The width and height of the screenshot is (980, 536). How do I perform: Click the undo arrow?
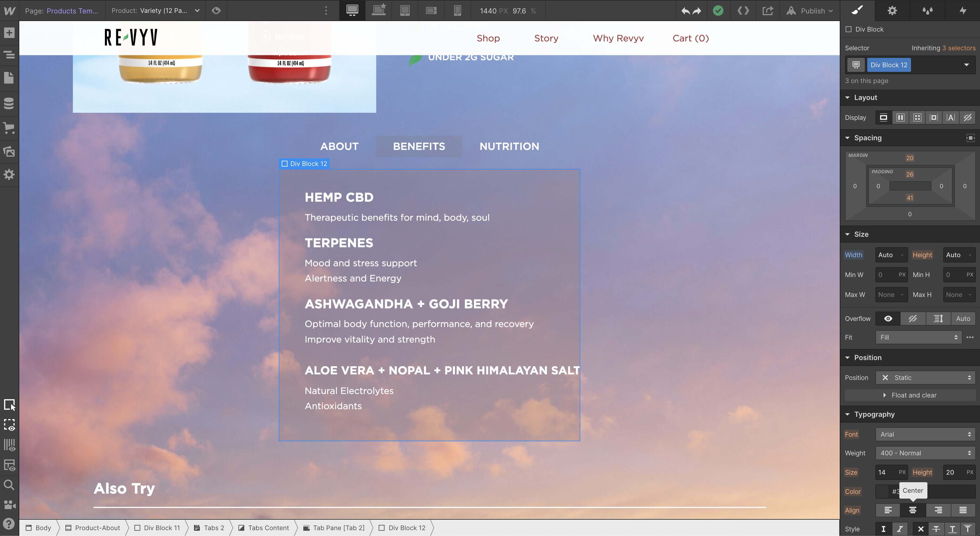[685, 11]
